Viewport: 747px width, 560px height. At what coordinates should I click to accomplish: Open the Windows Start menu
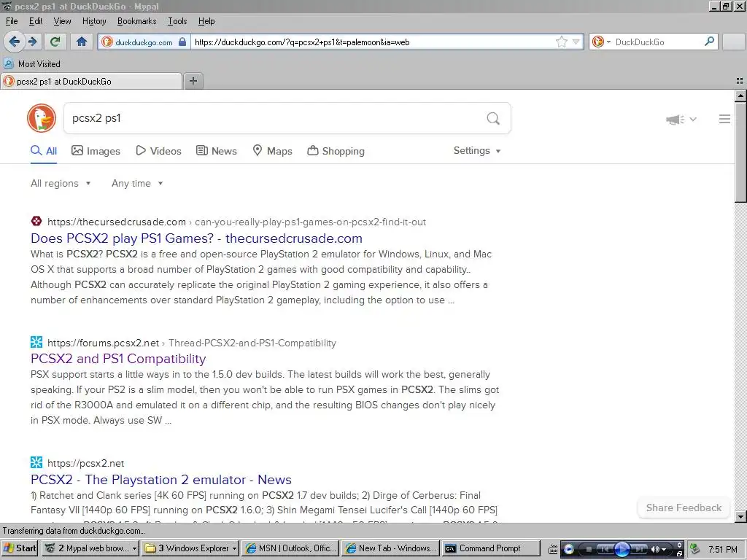20,548
